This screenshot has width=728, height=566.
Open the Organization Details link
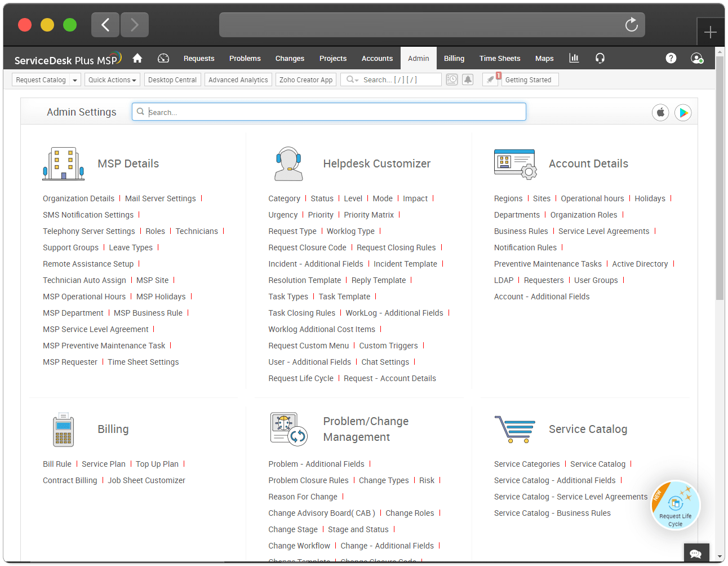(x=78, y=198)
